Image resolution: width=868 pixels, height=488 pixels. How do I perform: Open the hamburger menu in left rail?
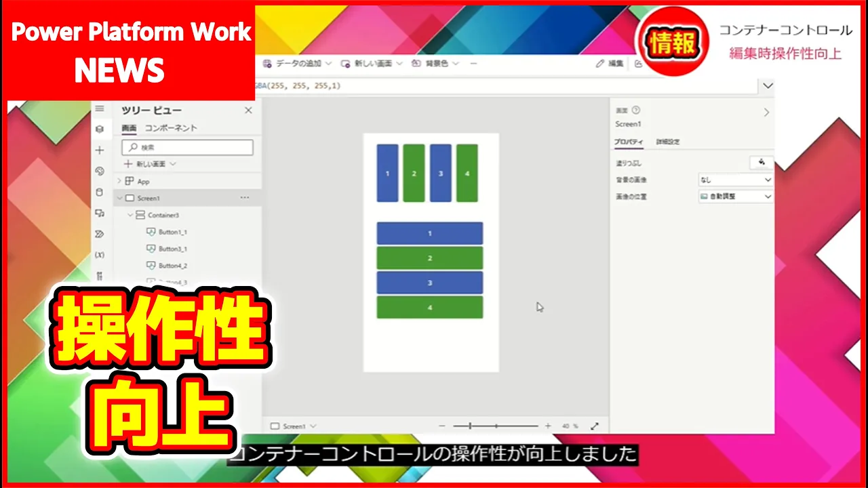click(x=100, y=108)
